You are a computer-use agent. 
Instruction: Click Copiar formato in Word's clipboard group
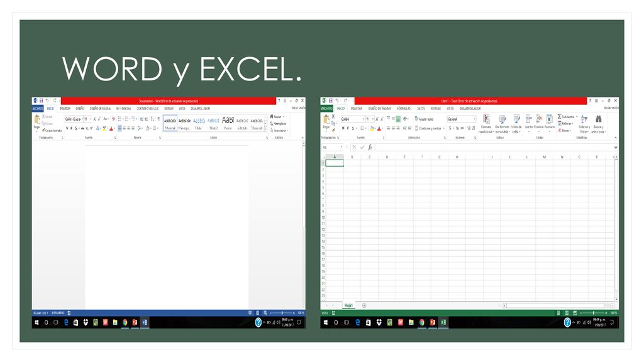pos(52,131)
